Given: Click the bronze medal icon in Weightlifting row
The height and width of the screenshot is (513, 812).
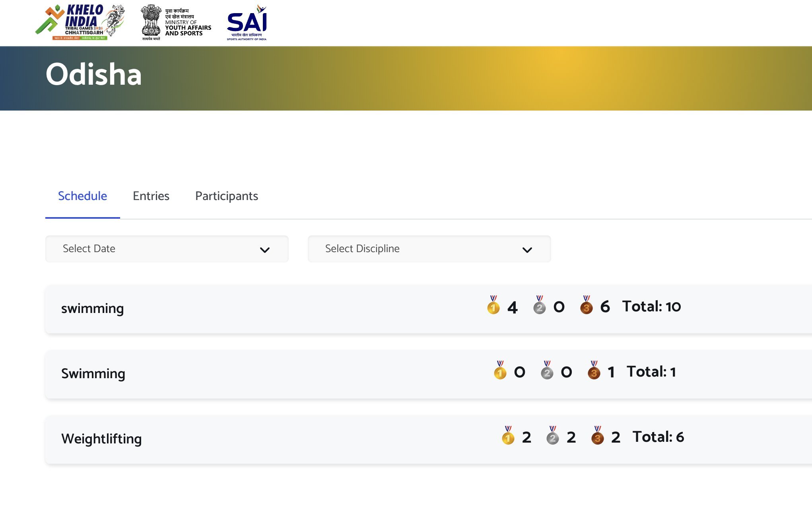Looking at the screenshot, I should (x=597, y=436).
